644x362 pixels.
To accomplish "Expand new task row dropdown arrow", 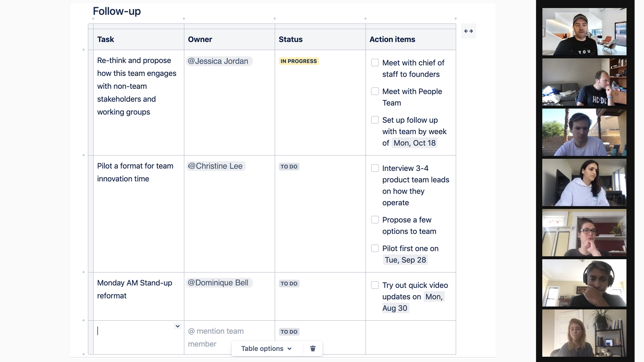I will click(x=177, y=326).
